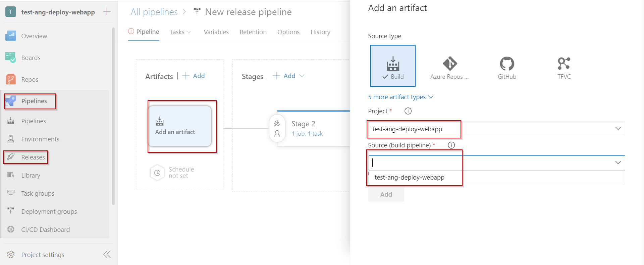Click the Source build pipeline info icon

[x=451, y=145]
